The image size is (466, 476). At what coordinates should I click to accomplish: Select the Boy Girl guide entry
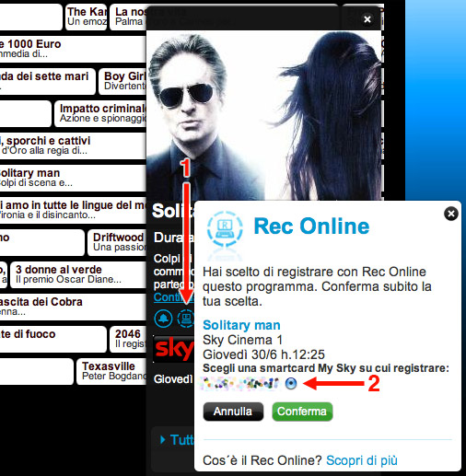122,81
